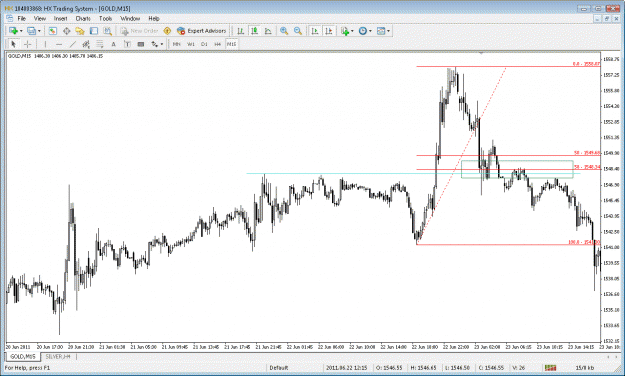Expand the Profiles dropdown arrow
625x376 pixels.
[x=39, y=31]
